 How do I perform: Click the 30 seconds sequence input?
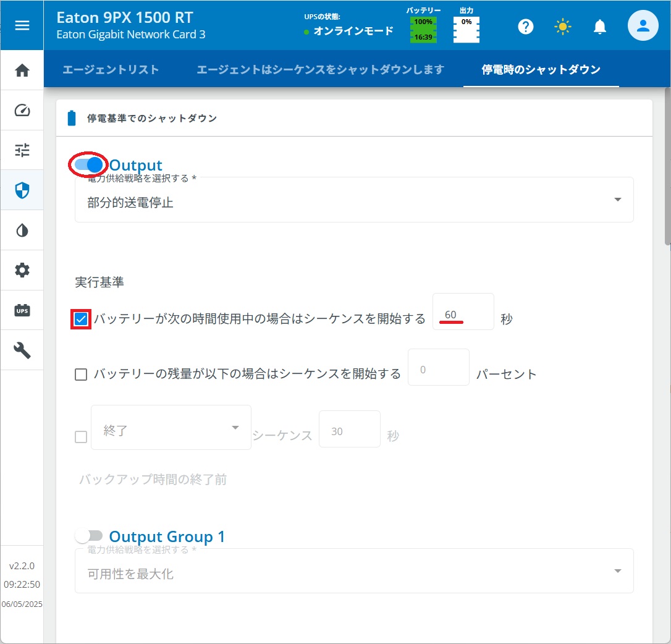point(350,429)
